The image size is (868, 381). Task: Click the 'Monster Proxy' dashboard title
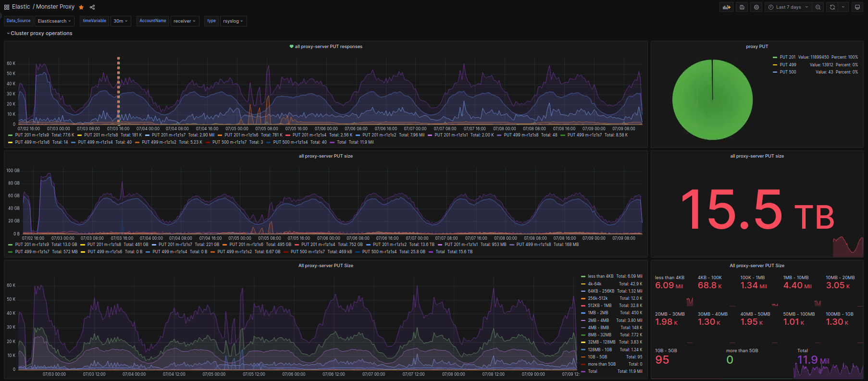pos(55,7)
